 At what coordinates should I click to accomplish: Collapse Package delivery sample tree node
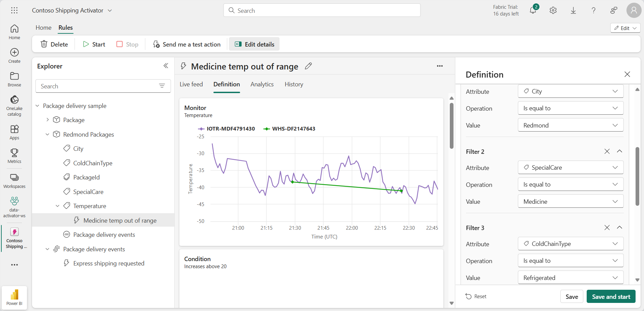(37, 106)
